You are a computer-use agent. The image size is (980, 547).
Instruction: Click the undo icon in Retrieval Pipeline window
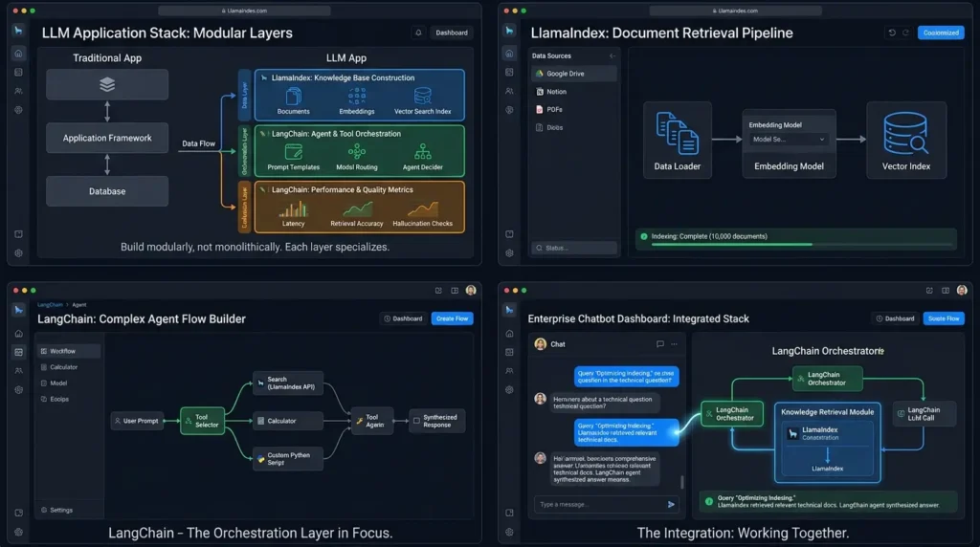892,33
